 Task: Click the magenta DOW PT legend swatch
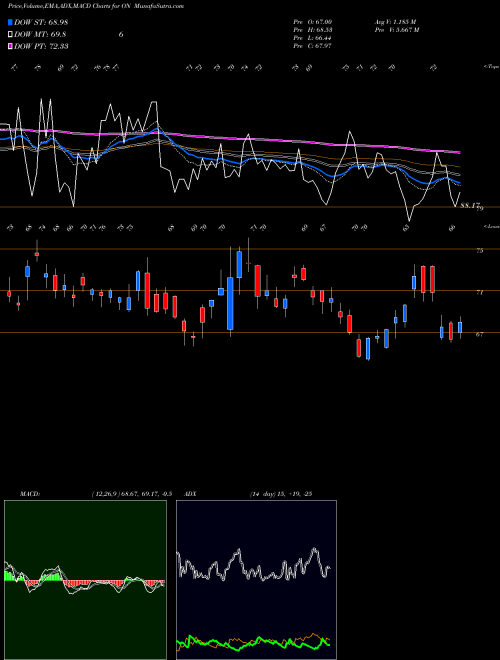10,46
